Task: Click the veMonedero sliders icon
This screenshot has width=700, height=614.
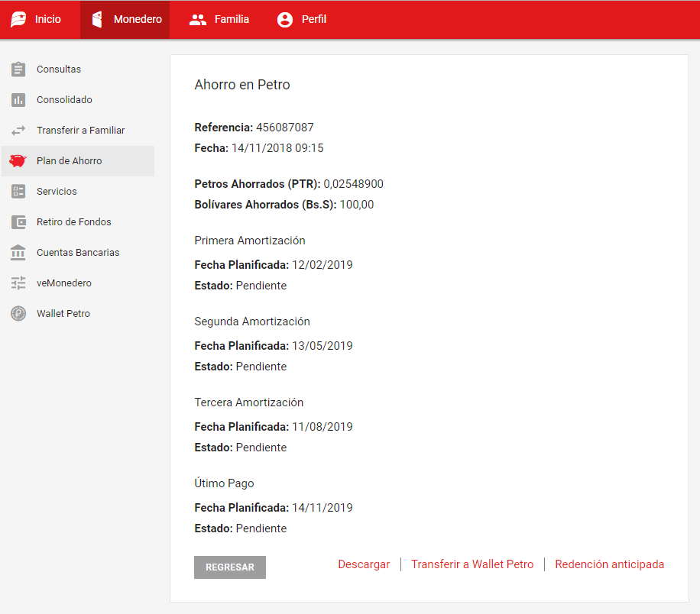Action: pyautogui.click(x=18, y=283)
